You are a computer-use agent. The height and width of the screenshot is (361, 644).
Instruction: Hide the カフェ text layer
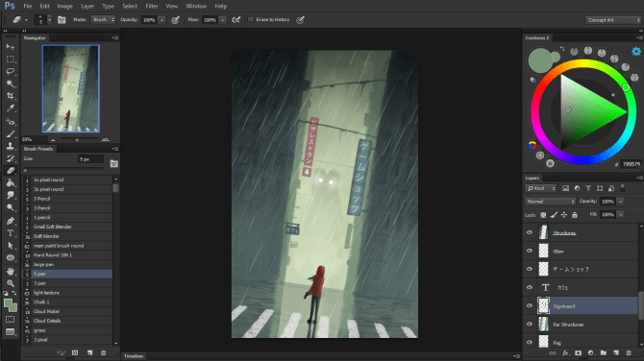(530, 288)
